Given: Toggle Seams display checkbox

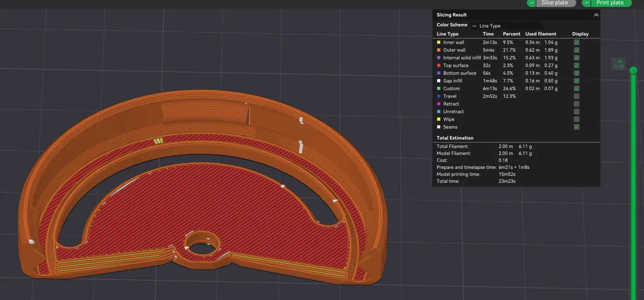Looking at the screenshot, I should pyautogui.click(x=576, y=127).
